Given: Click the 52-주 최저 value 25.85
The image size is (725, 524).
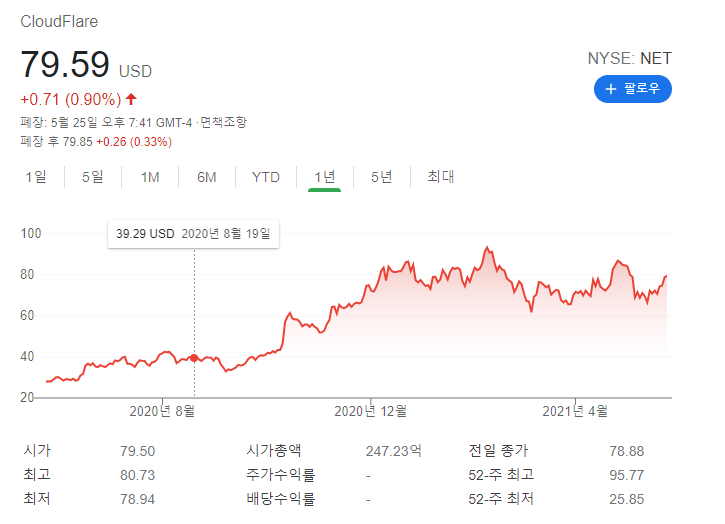Looking at the screenshot, I should coord(627,499).
